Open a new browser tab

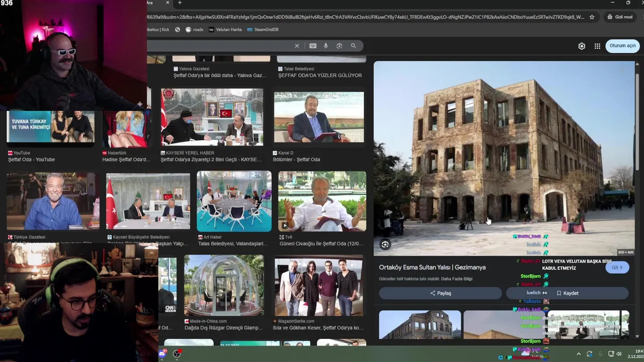pos(180,3)
